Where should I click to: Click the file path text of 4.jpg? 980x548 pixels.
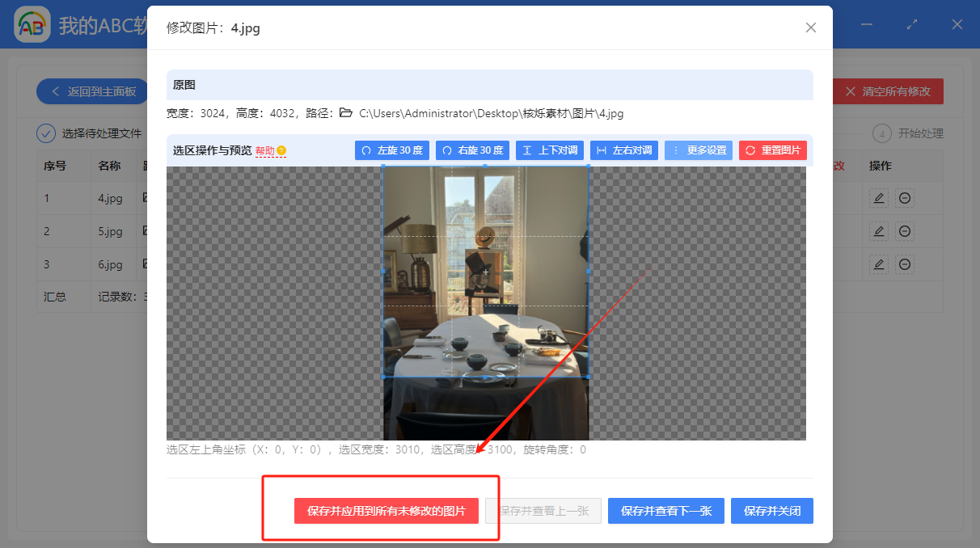pyautogui.click(x=492, y=113)
